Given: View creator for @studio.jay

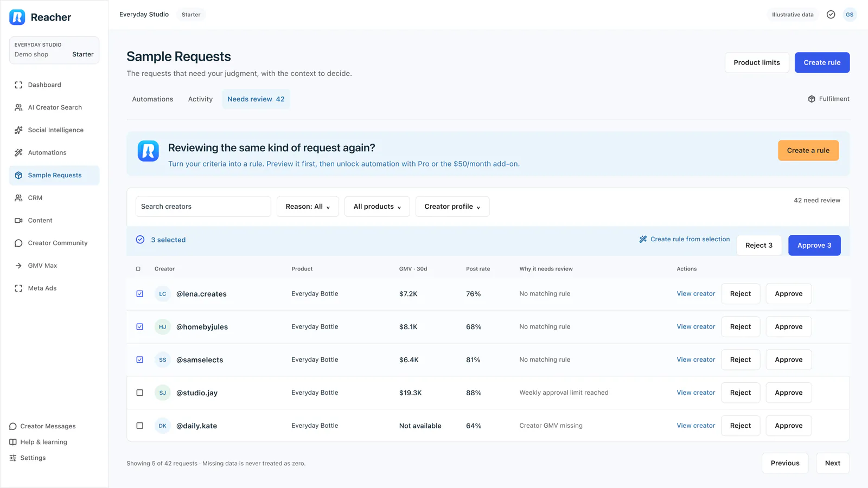Looking at the screenshot, I should click(696, 393).
